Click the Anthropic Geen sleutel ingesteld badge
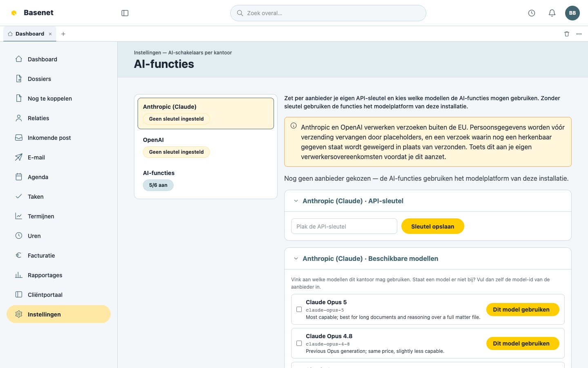The height and width of the screenshot is (368, 588). click(176, 119)
